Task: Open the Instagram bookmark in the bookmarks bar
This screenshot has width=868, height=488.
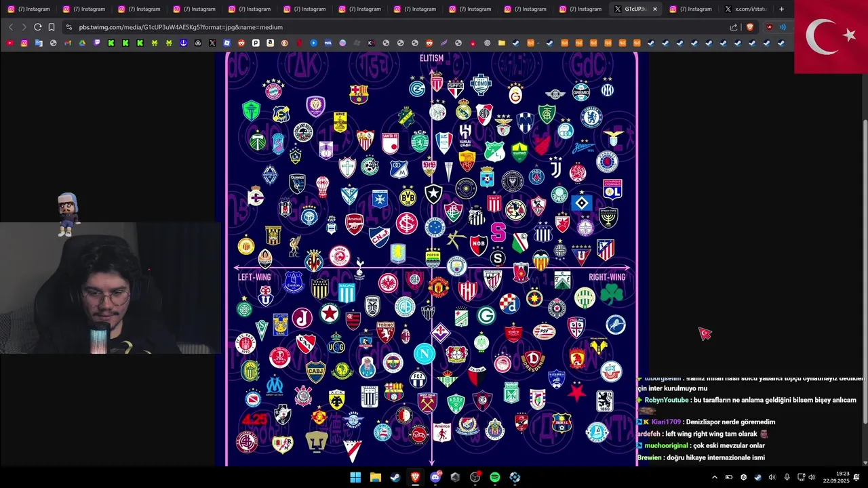Action: (24, 43)
